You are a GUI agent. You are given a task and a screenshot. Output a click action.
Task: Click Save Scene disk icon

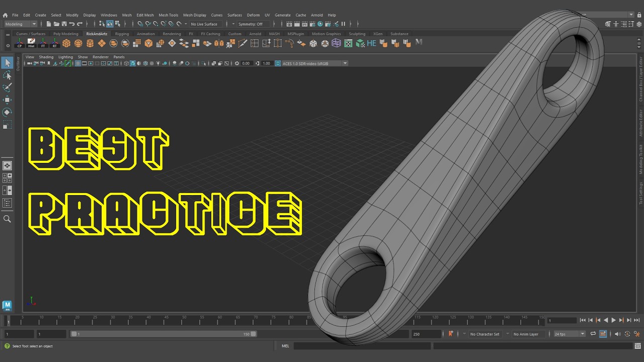click(64, 24)
